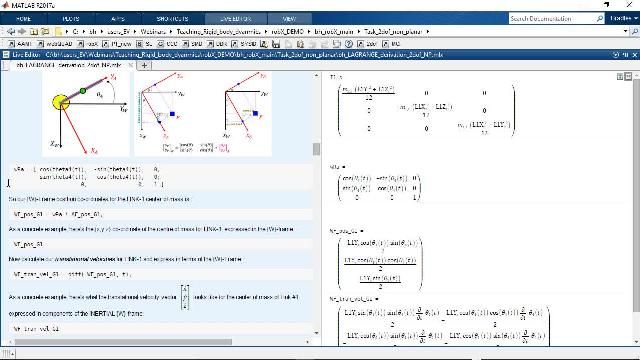The image size is (640, 360).
Task: Close the bh_LAGRANGE document tab
Action: 131,65
